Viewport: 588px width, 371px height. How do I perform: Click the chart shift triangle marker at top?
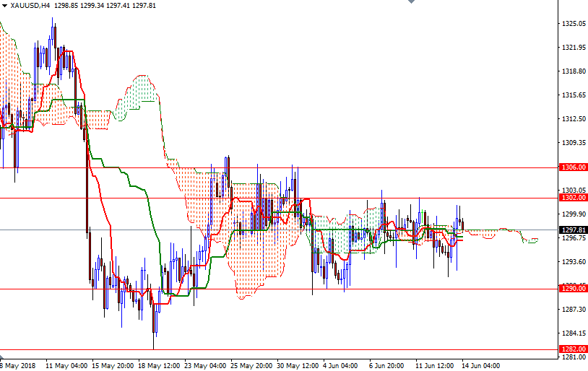point(411,1)
